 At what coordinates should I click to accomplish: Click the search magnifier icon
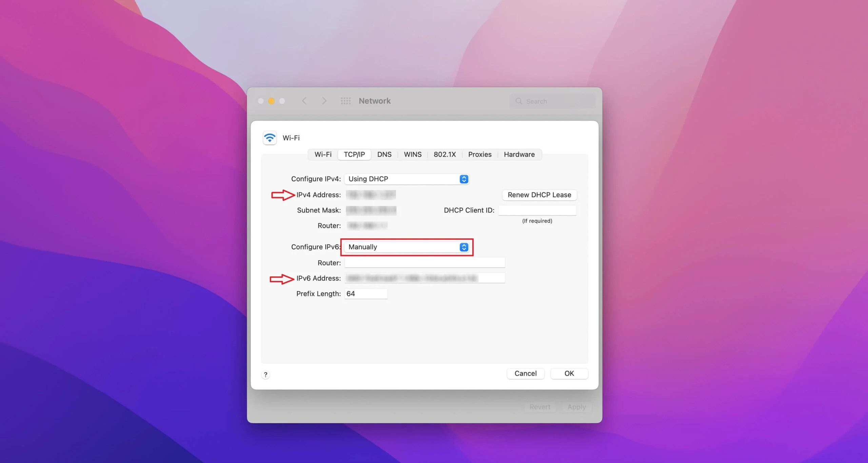pyautogui.click(x=518, y=101)
